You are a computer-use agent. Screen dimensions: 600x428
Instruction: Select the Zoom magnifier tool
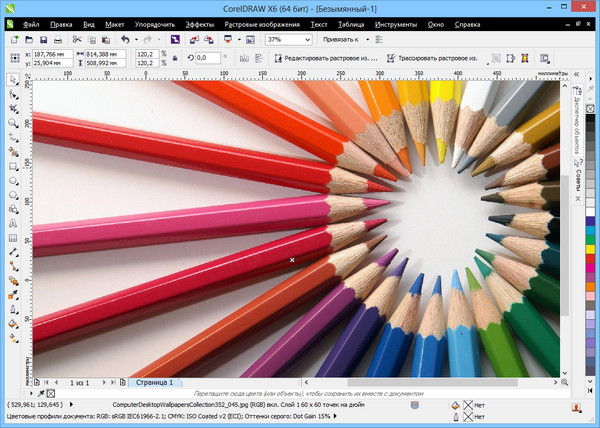[13, 123]
